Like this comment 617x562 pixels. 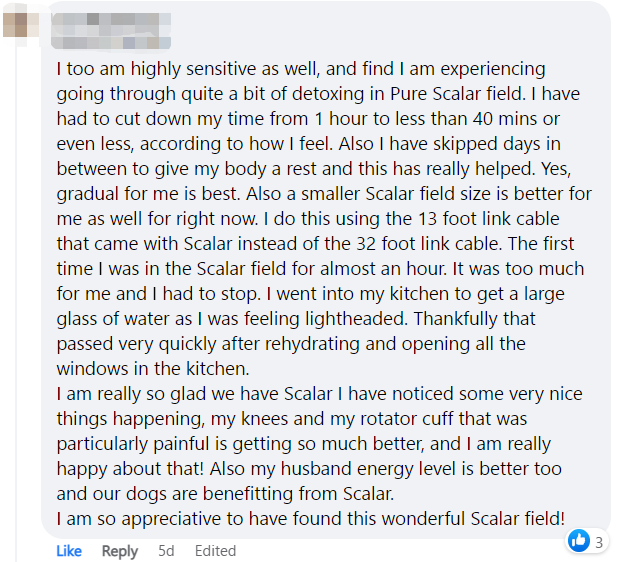point(69,551)
